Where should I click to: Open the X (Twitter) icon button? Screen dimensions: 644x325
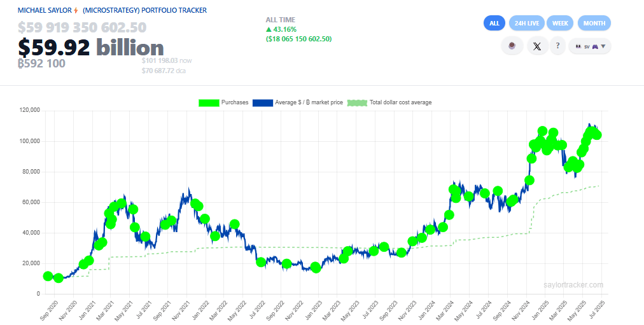click(537, 46)
